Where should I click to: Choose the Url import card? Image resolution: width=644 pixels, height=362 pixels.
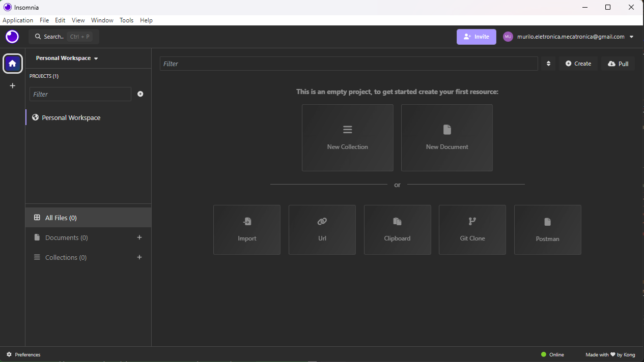click(x=322, y=230)
